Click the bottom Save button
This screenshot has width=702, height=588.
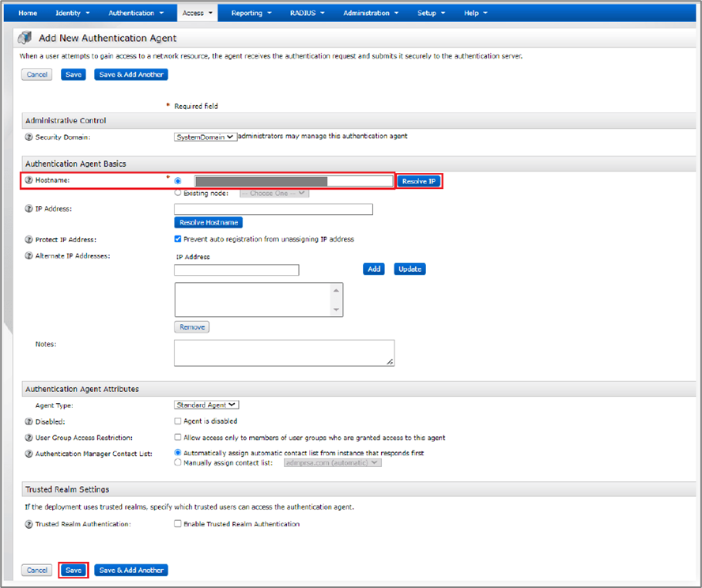click(x=74, y=570)
